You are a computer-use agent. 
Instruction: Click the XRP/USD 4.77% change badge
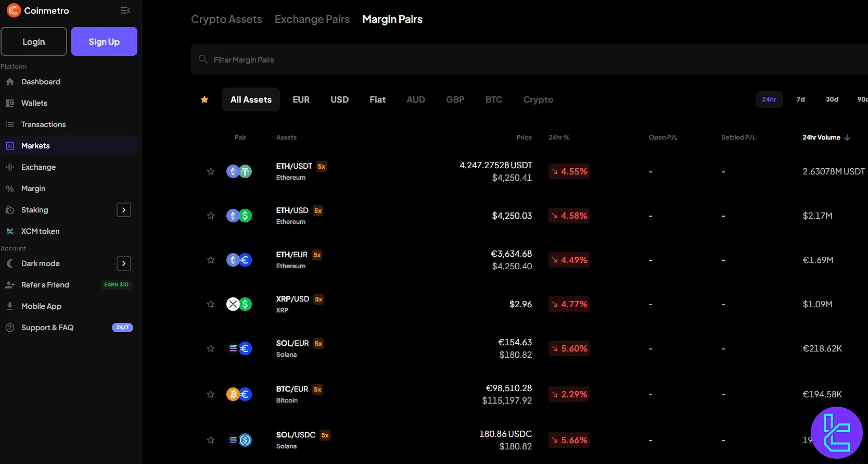[569, 304]
